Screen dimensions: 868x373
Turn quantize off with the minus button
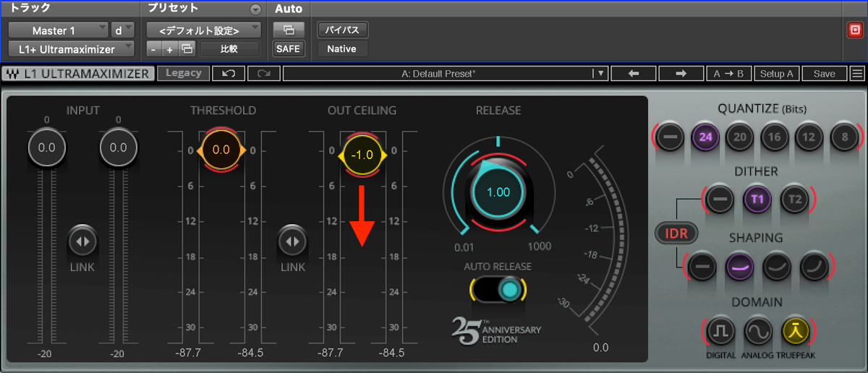670,137
